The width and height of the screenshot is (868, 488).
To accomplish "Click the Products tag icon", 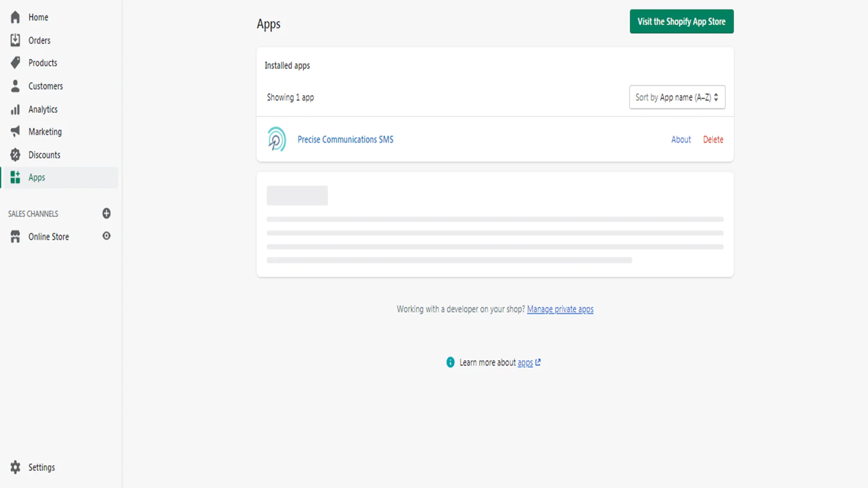I will [15, 63].
